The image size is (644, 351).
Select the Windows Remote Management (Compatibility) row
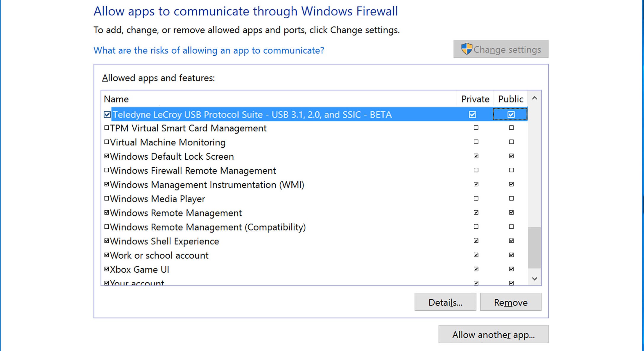pos(314,227)
